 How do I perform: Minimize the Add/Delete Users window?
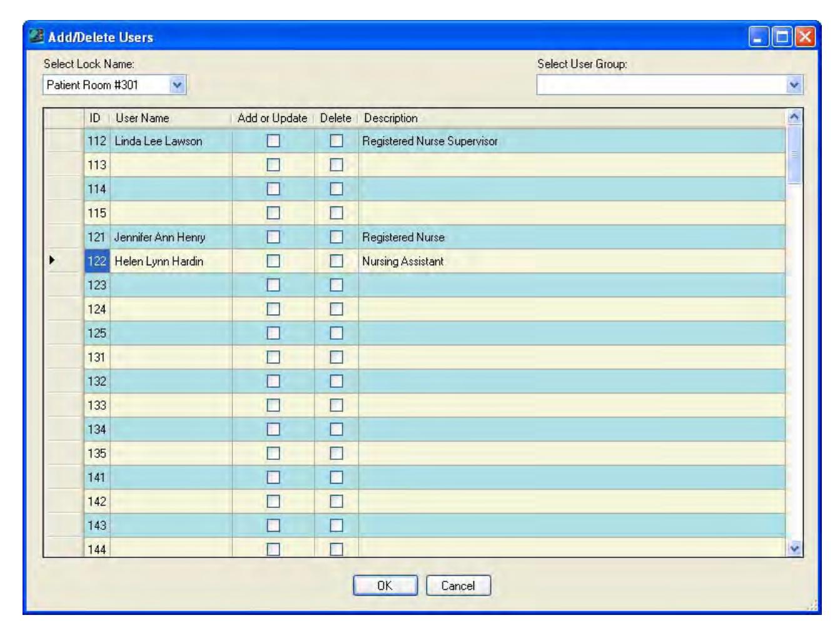point(759,37)
